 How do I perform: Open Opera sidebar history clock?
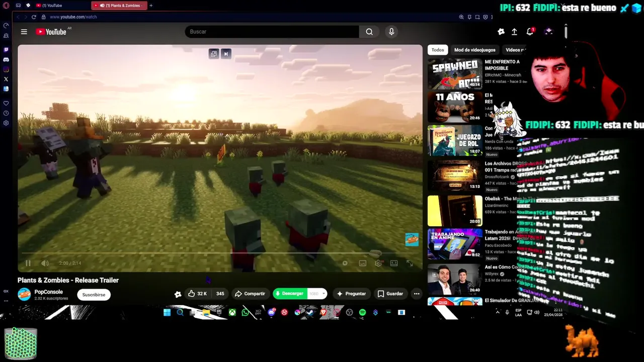[6, 113]
